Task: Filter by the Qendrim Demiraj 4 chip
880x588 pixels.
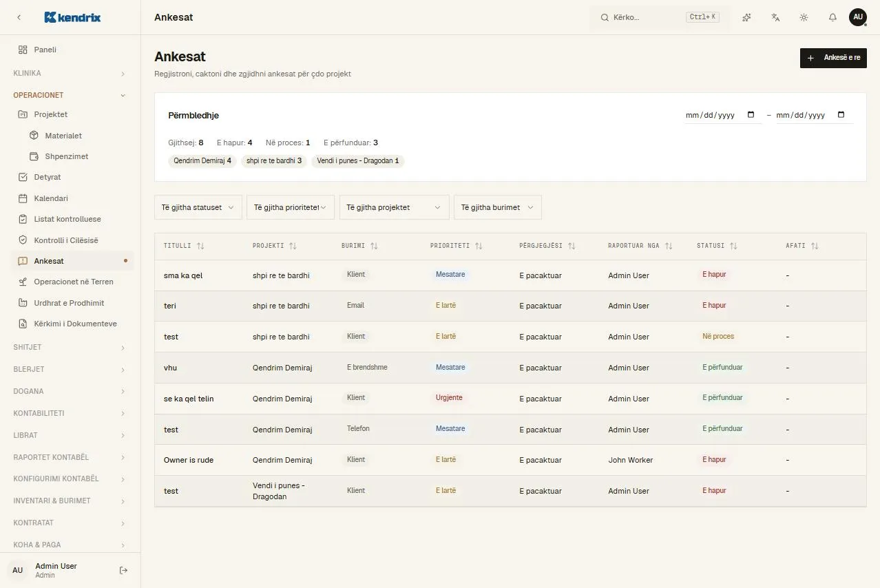Action: click(x=202, y=161)
